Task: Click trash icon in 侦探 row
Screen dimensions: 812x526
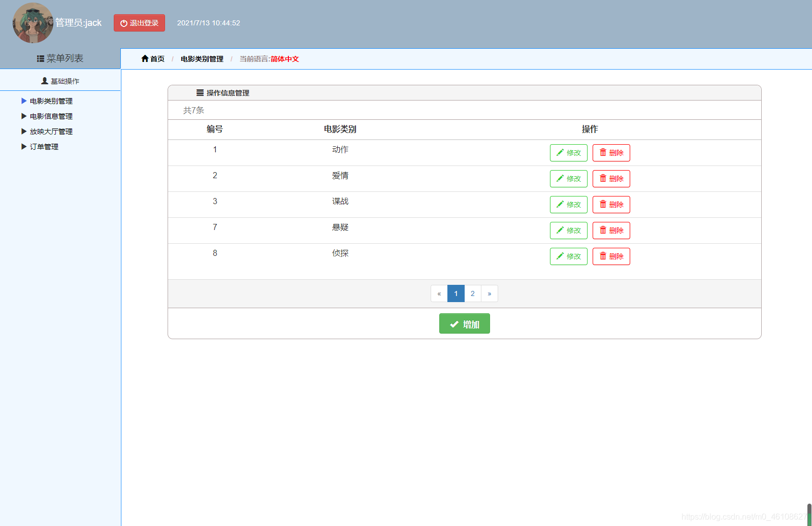Action: [603, 256]
